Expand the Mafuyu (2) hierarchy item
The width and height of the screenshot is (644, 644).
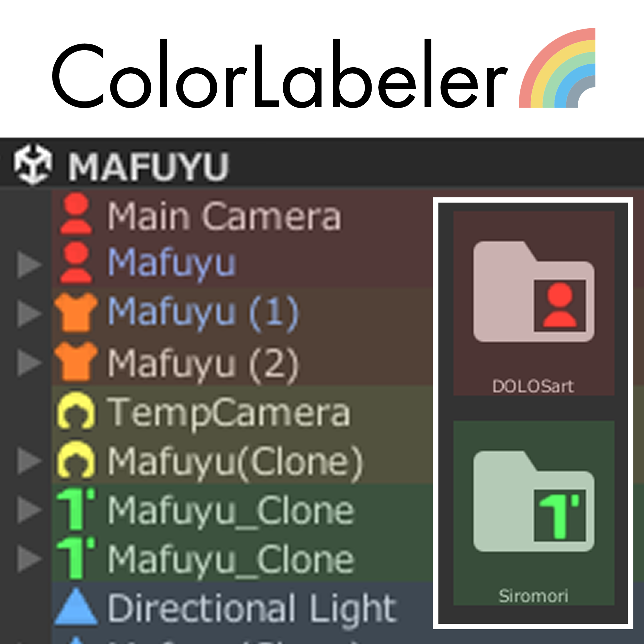click(29, 363)
